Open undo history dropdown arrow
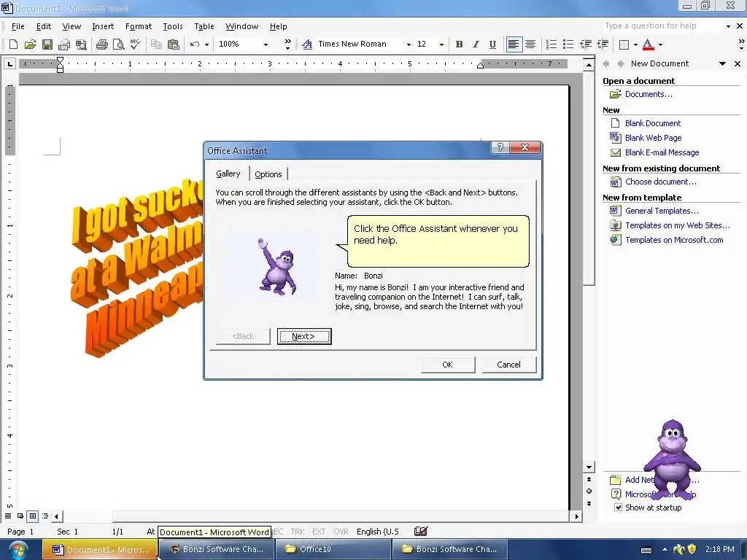Screen dimensions: 747x560 [206, 44]
